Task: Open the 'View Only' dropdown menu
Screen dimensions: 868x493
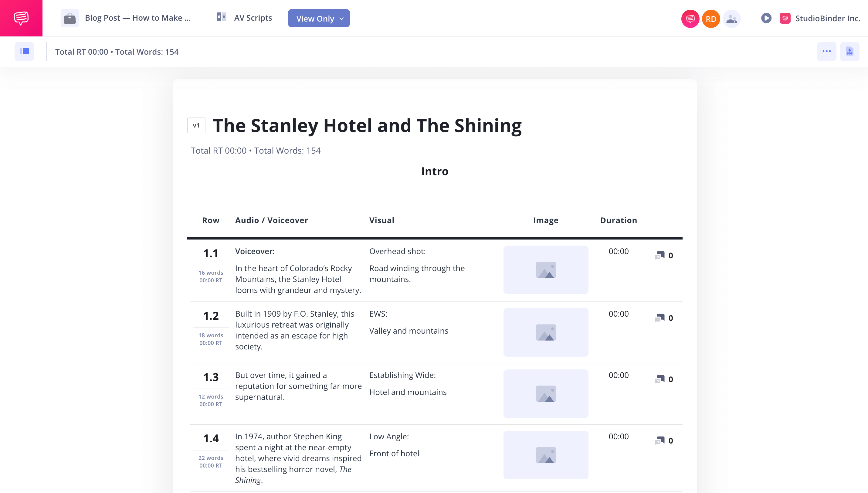Action: click(x=319, y=19)
